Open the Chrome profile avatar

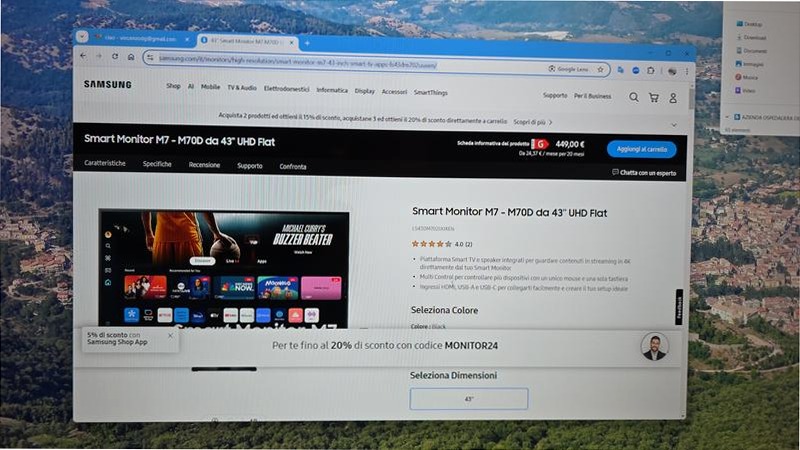click(672, 71)
